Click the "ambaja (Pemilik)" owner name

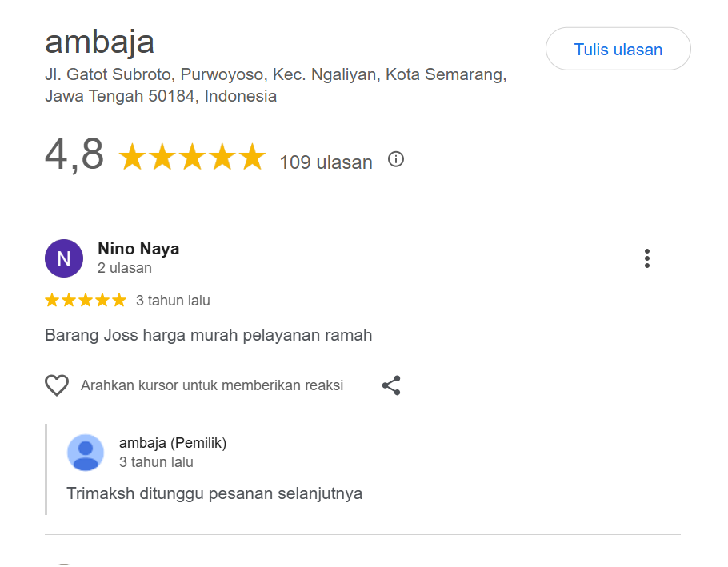[173, 443]
